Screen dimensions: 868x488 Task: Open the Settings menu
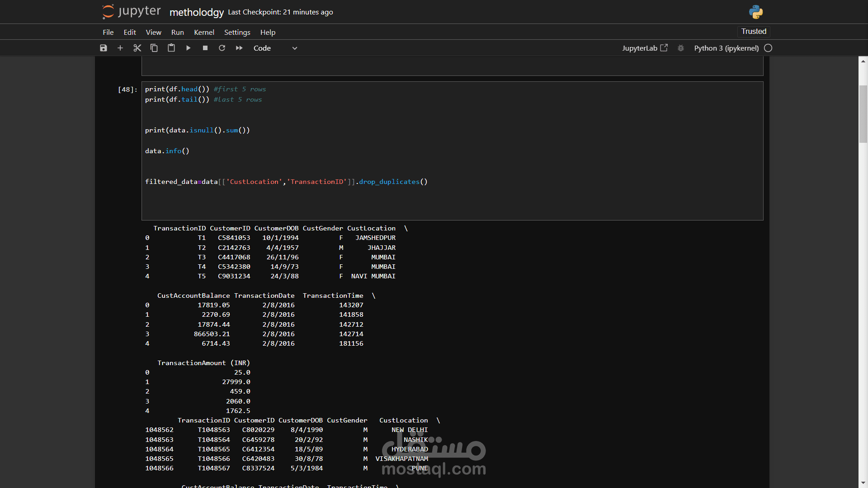coord(237,33)
